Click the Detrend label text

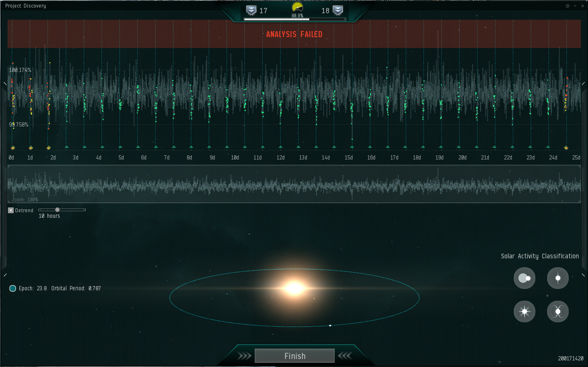click(24, 210)
